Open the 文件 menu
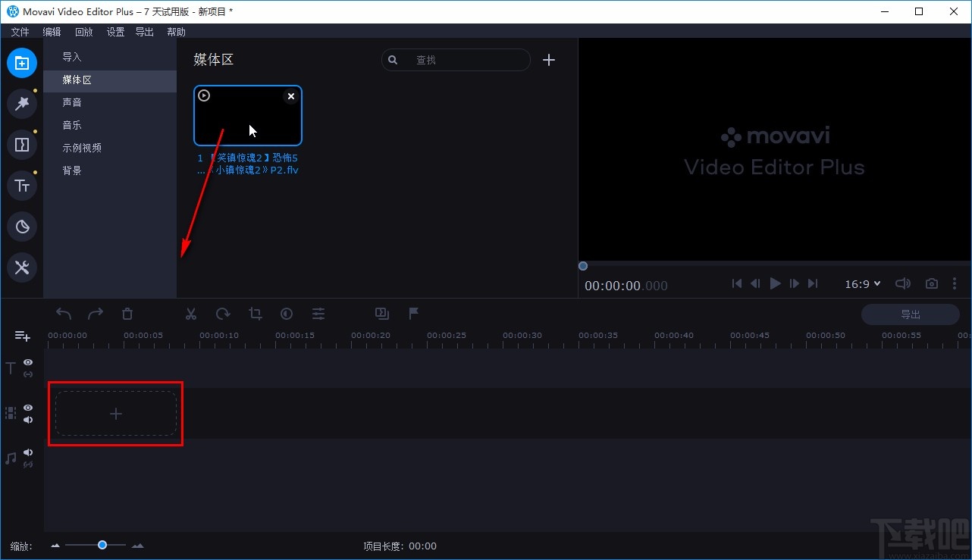972x560 pixels. (20, 32)
